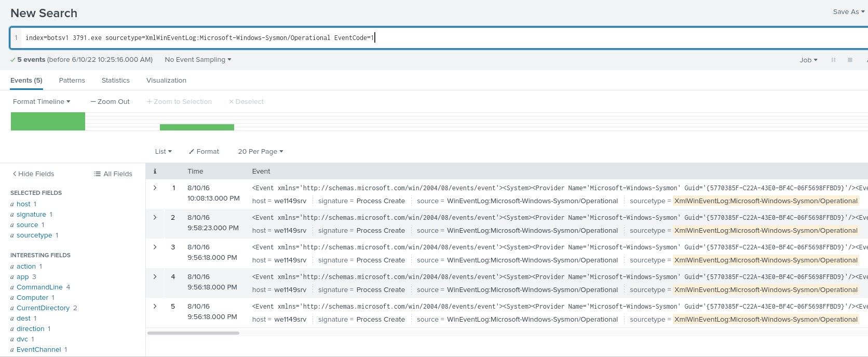Expand event row 2 details

point(155,217)
